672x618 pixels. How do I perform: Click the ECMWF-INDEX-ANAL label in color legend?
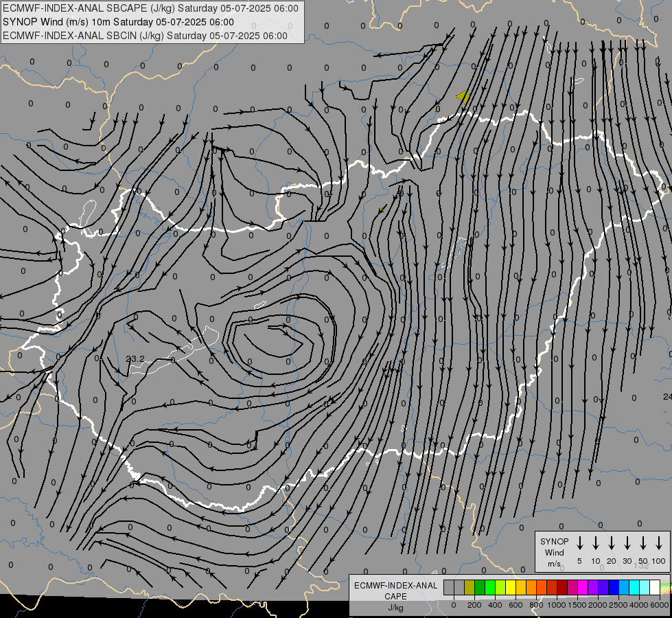[395, 585]
